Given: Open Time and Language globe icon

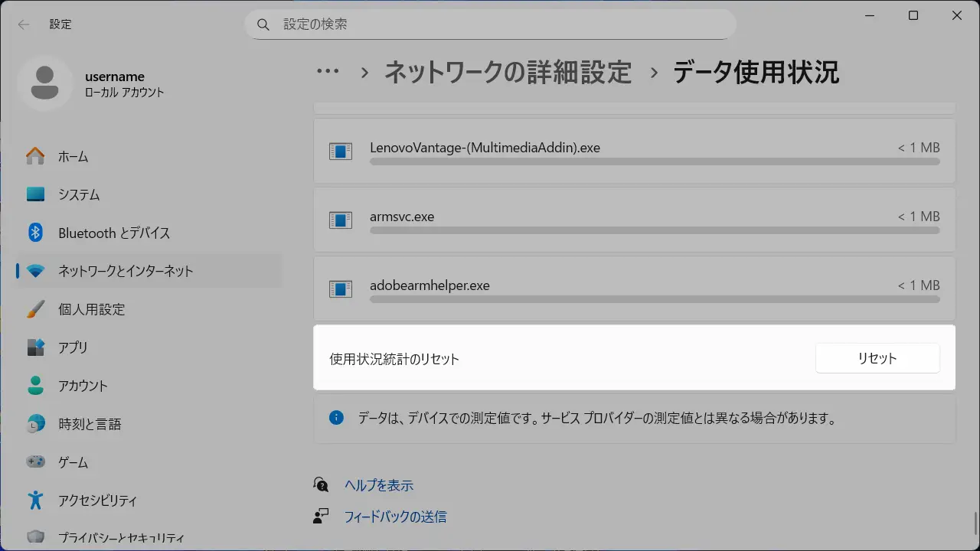Looking at the screenshot, I should pyautogui.click(x=35, y=424).
